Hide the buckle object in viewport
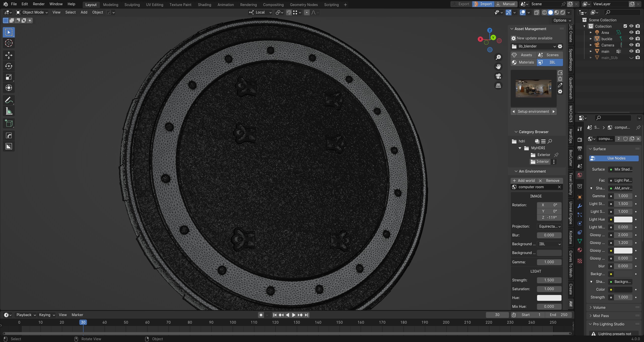The height and width of the screenshot is (342, 644). tap(631, 39)
